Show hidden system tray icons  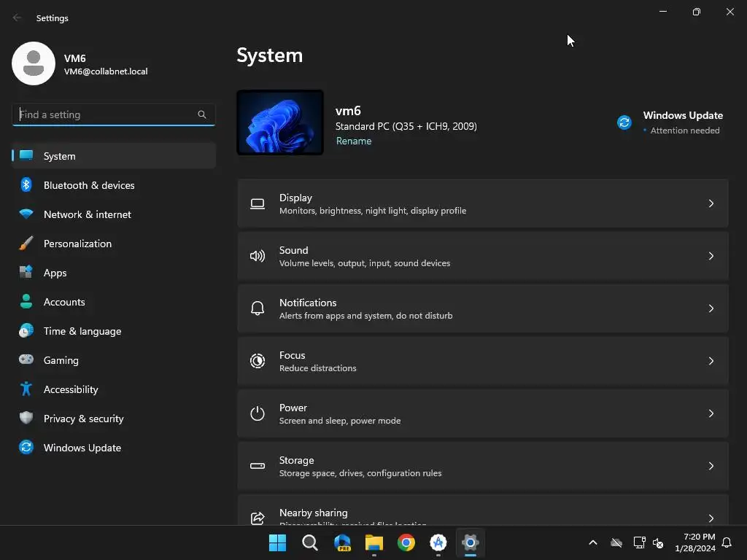593,542
